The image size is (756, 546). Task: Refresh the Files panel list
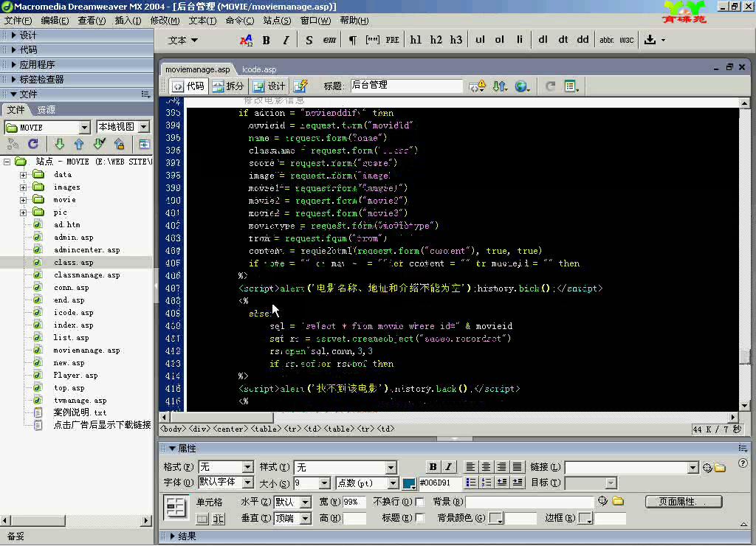point(33,144)
